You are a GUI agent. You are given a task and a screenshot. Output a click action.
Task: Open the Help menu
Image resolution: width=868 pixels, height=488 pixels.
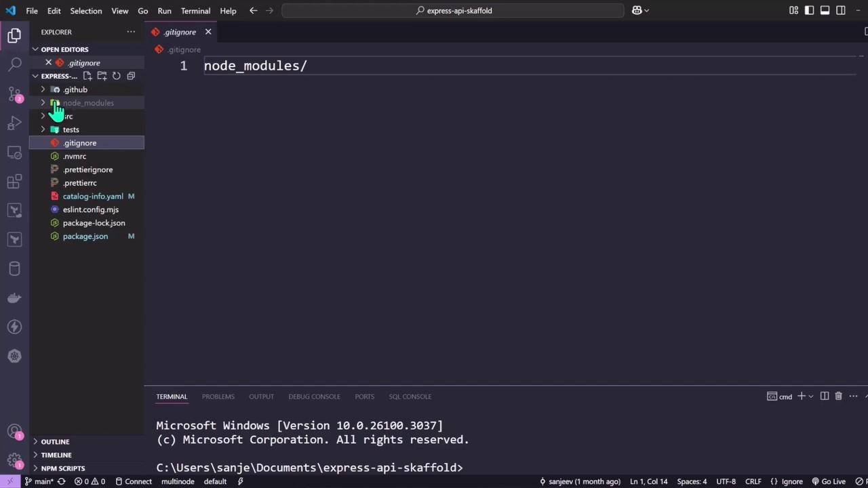(x=228, y=11)
